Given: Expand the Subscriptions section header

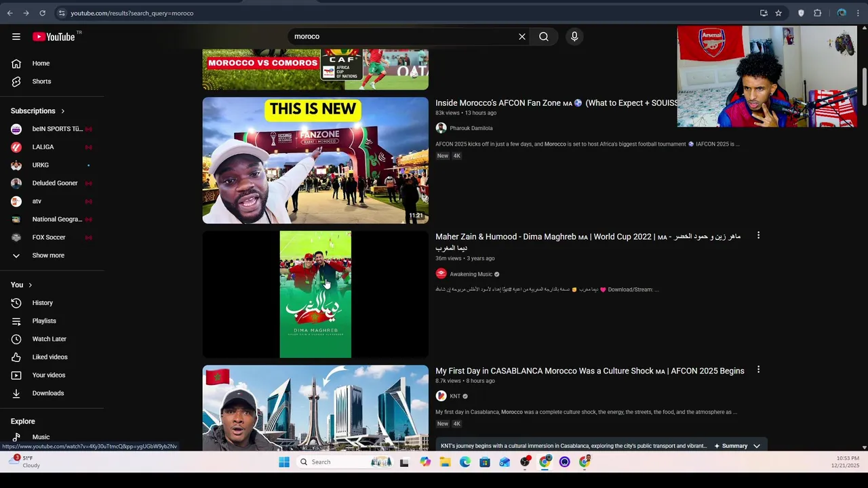Looking at the screenshot, I should pyautogui.click(x=38, y=110).
